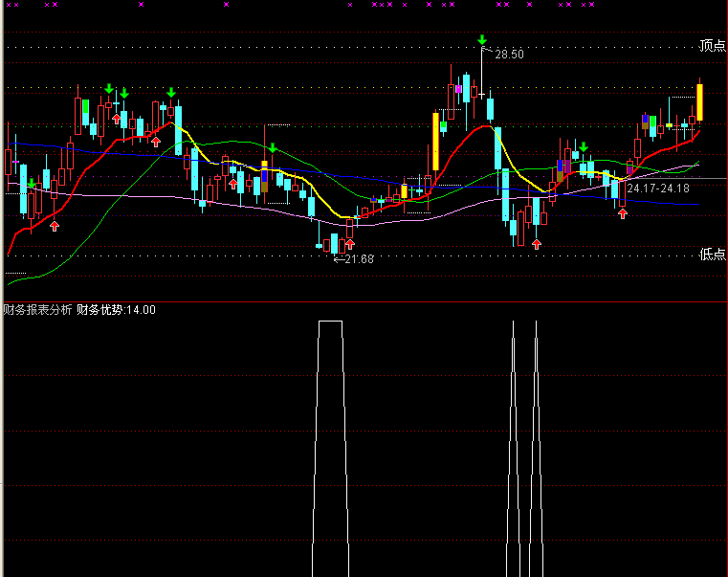
Task: Click the rightmost magenta x marker in the top row
Action: pos(591,5)
